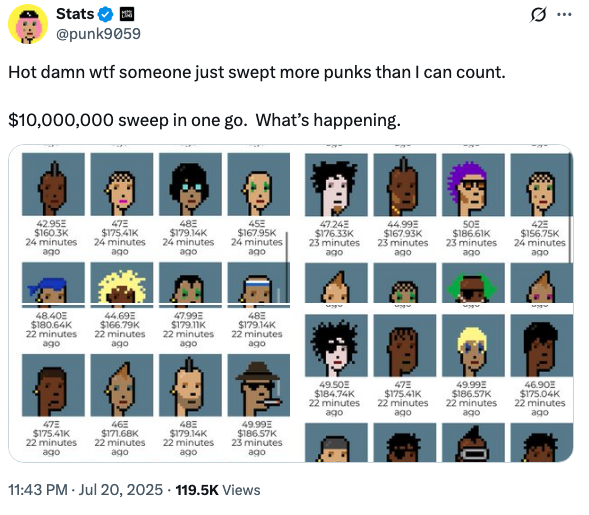Image resolution: width=589 pixels, height=515 pixels.
Task: Click the purple-haired punk priced 50Ξ
Action: 473,185
